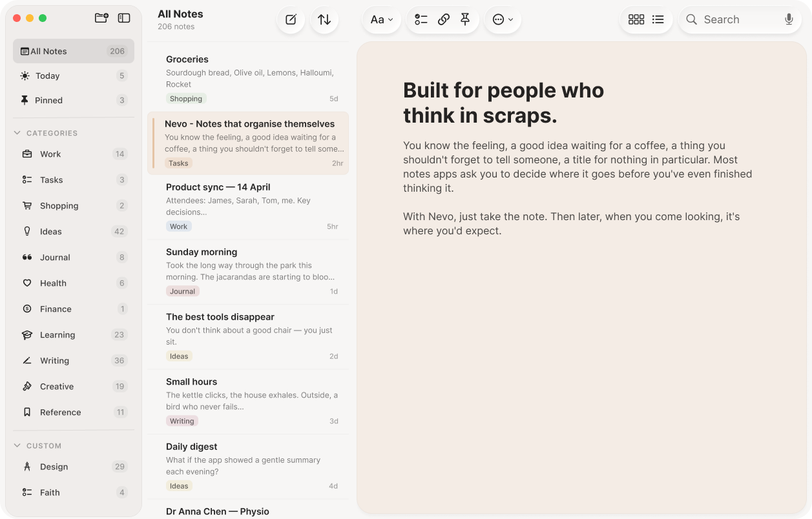Switch to list view of notes
The width and height of the screenshot is (812, 519).
658,20
